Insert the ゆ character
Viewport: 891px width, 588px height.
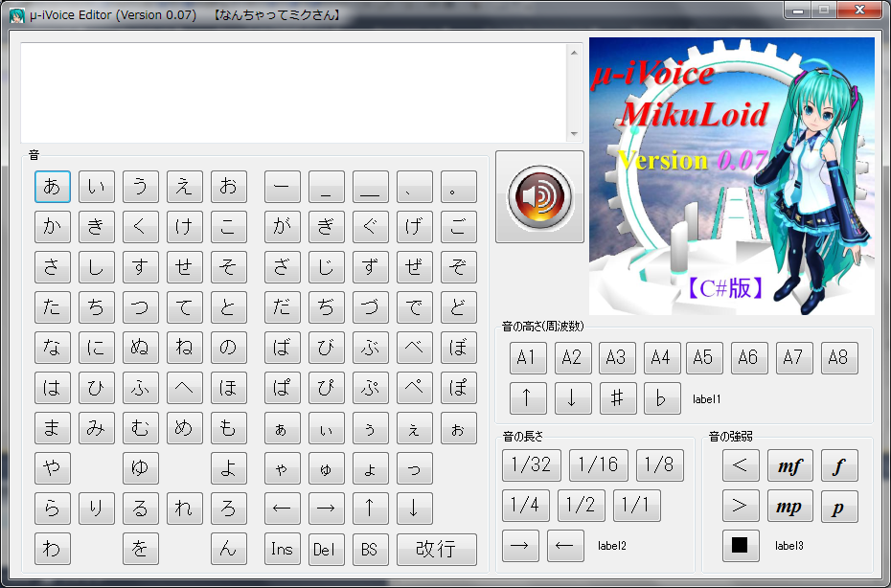point(140,467)
